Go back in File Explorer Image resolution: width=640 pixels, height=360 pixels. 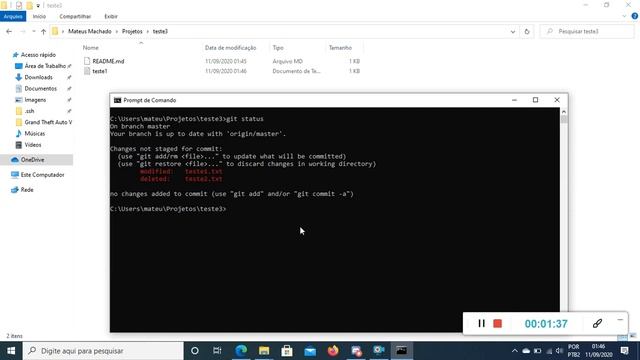[9, 31]
